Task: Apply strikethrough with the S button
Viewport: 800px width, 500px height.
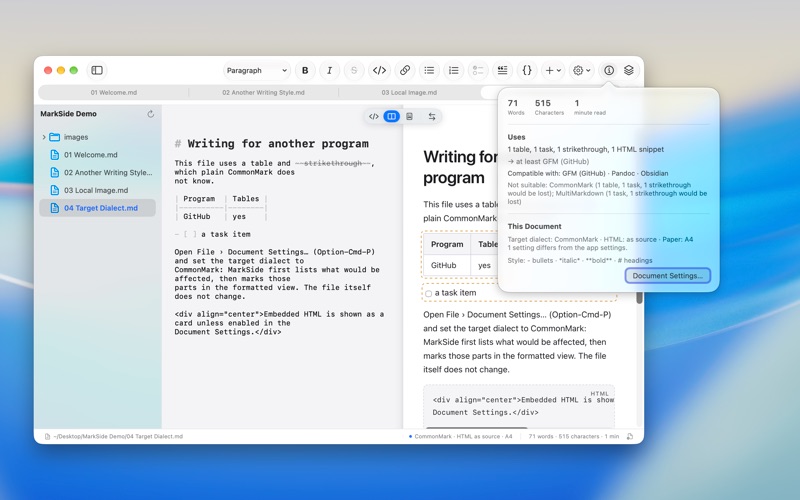Action: [x=354, y=70]
